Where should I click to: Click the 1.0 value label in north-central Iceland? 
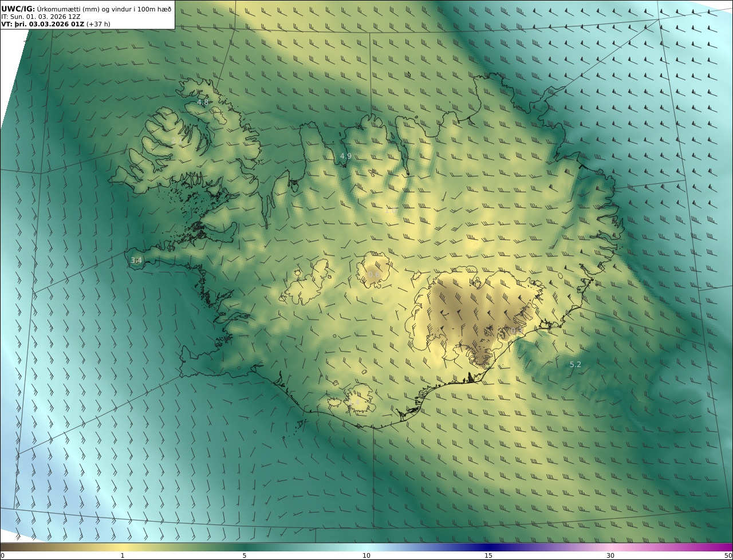pyautogui.click(x=390, y=211)
